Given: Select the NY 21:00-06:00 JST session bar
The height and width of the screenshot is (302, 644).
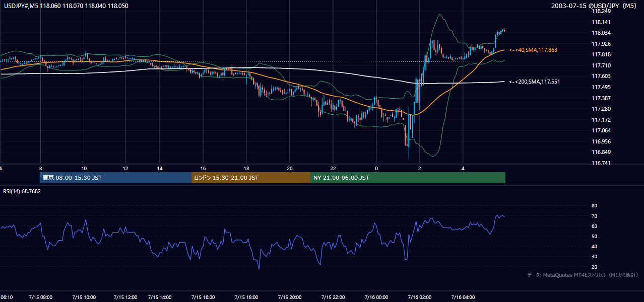Looking at the screenshot, I should [408, 178].
